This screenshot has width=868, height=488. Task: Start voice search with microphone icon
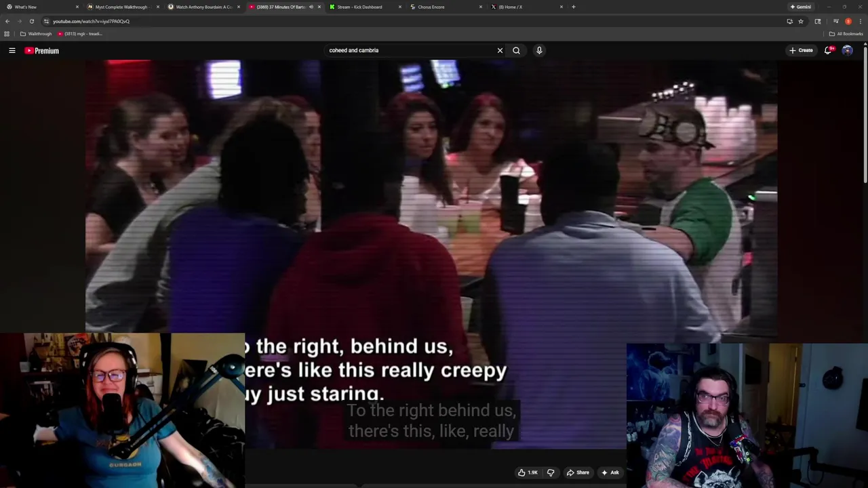point(539,50)
